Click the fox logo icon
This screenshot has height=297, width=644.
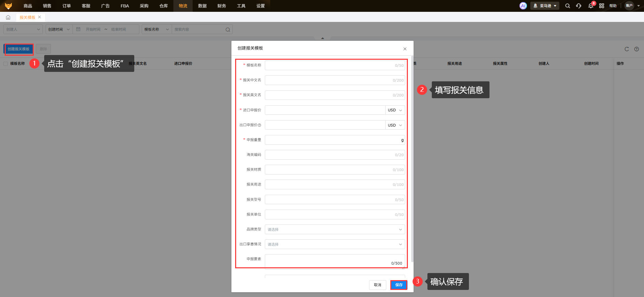[x=8, y=6]
